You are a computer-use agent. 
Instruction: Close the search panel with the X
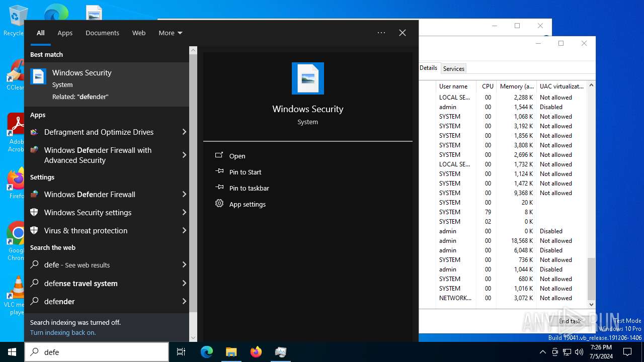403,33
